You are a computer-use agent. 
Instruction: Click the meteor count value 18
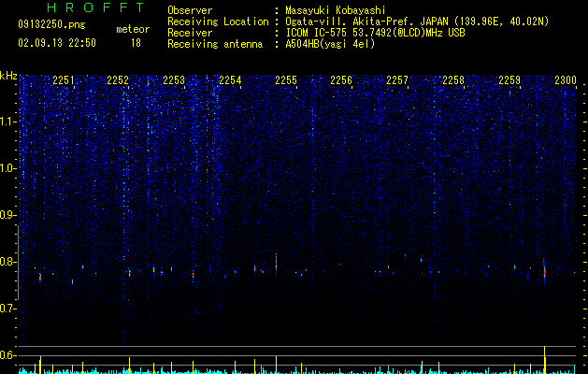click(x=136, y=43)
